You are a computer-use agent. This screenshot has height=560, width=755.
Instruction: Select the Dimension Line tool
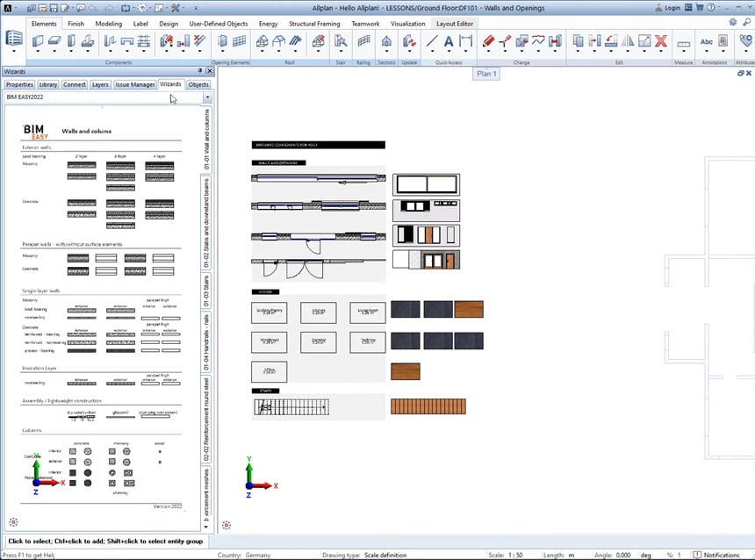tap(465, 41)
